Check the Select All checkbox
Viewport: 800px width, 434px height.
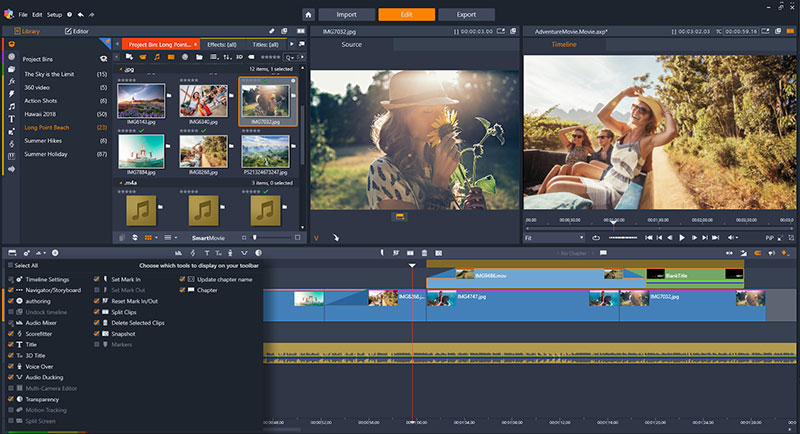(x=8, y=266)
